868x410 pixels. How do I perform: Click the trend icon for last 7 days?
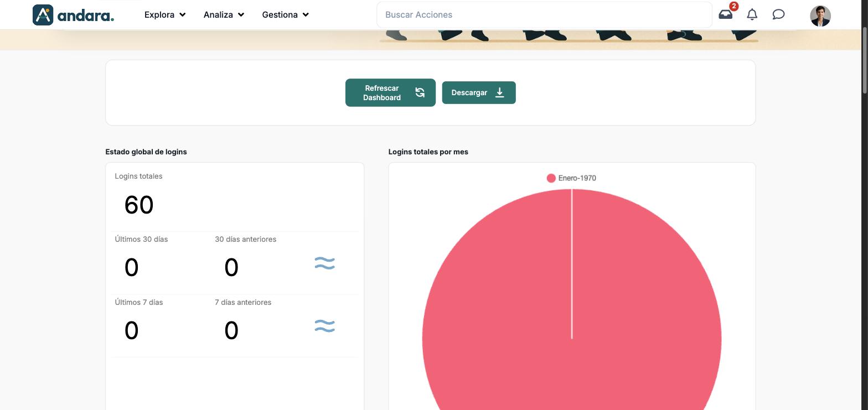324,326
